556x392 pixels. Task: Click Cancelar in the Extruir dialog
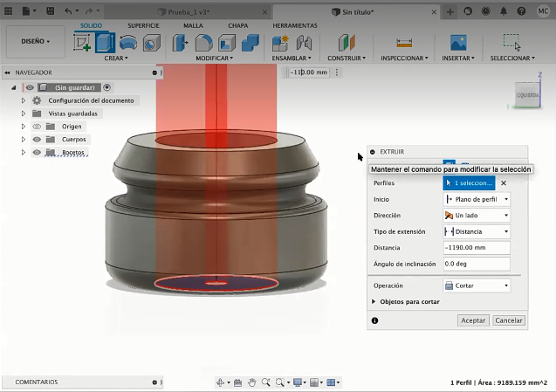click(x=509, y=320)
